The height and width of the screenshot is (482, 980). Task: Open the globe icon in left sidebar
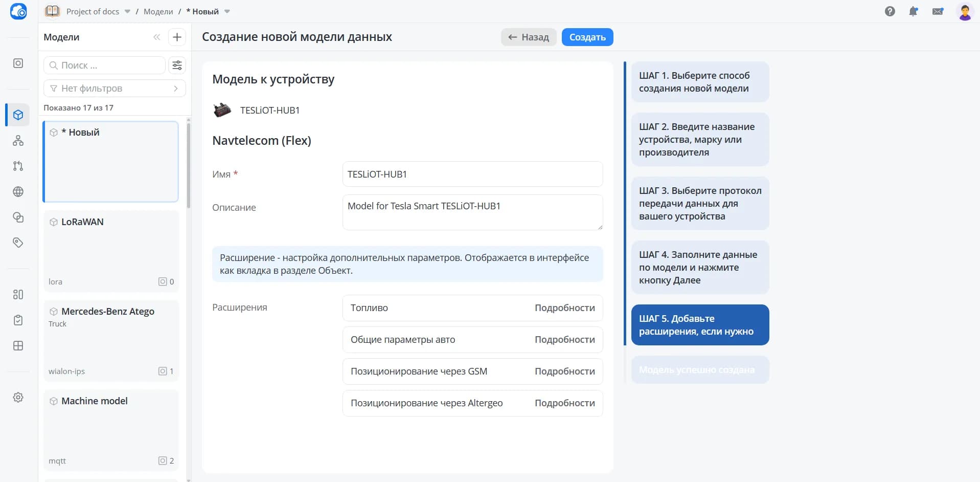18,191
